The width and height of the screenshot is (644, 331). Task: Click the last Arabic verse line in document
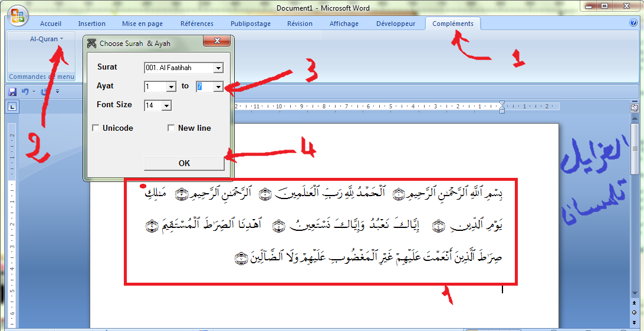pos(369,256)
